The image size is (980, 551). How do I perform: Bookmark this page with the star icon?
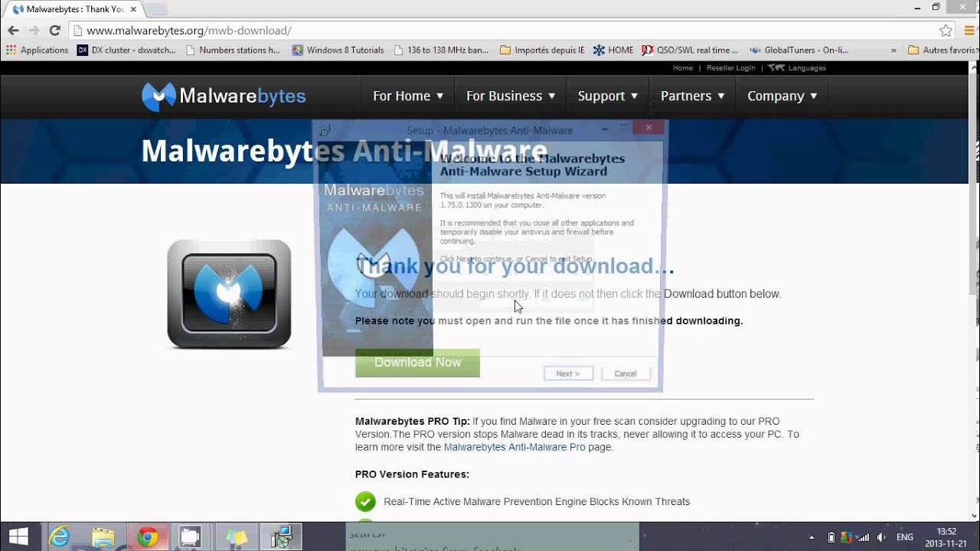pos(946,31)
